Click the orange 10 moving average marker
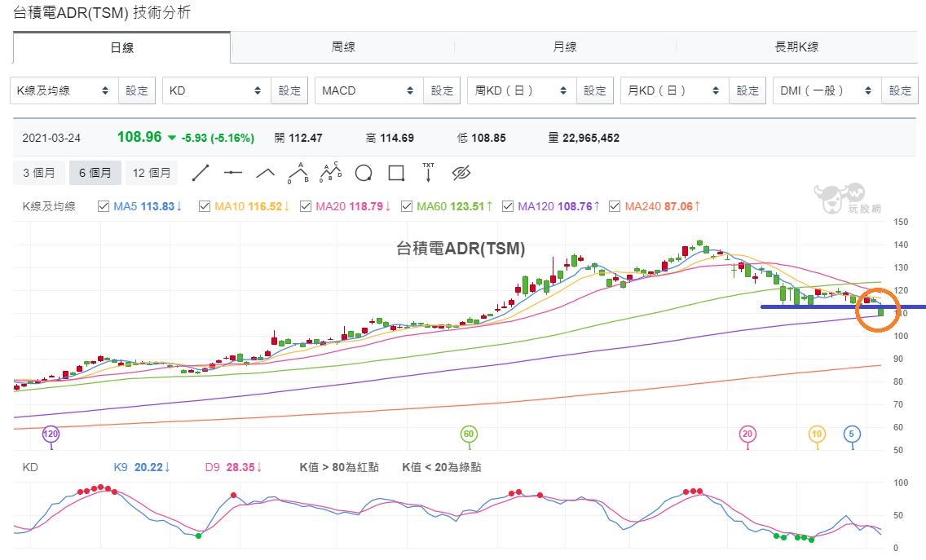The width and height of the screenshot is (926, 560). point(817,434)
